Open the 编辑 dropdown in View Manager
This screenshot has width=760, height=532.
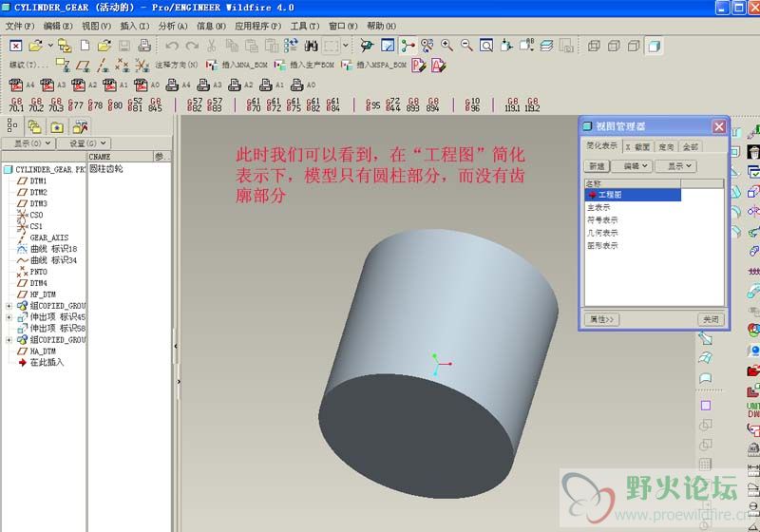(x=632, y=166)
